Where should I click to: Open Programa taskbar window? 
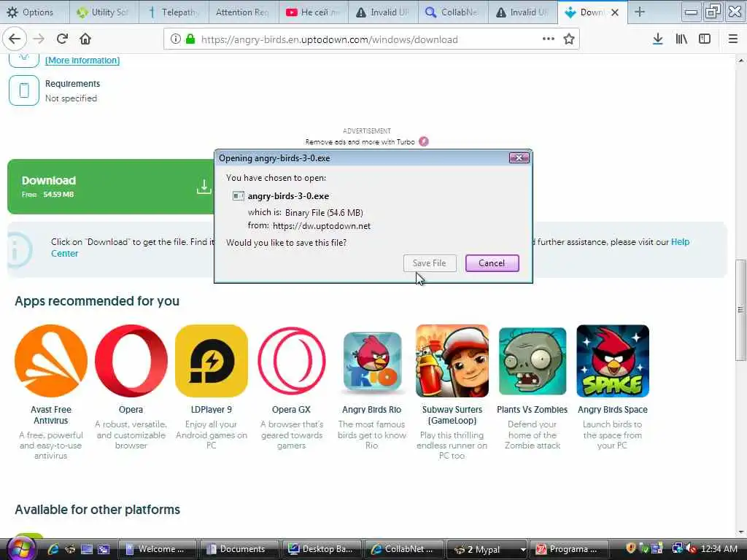tap(569, 549)
